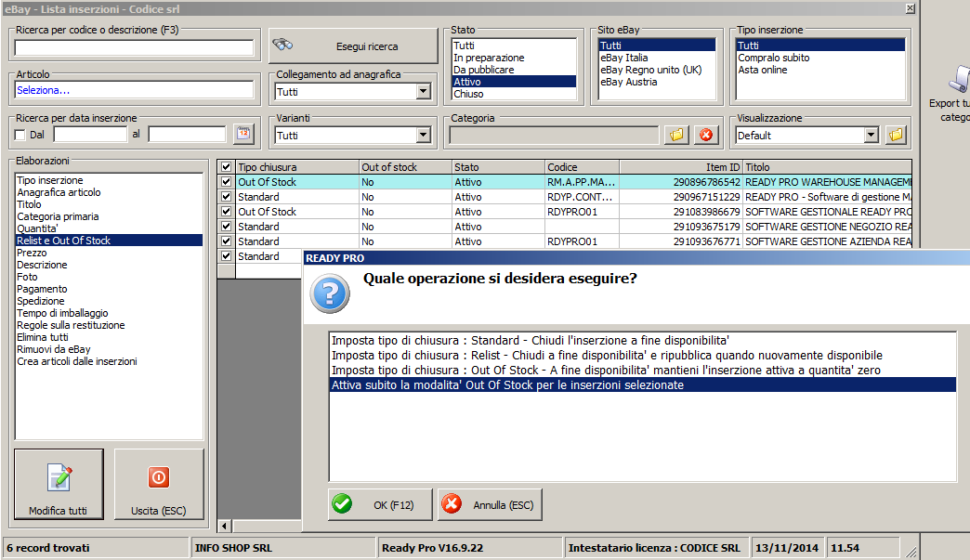970x560 pixels.
Task: Click the search by code or description field
Action: tap(134, 47)
